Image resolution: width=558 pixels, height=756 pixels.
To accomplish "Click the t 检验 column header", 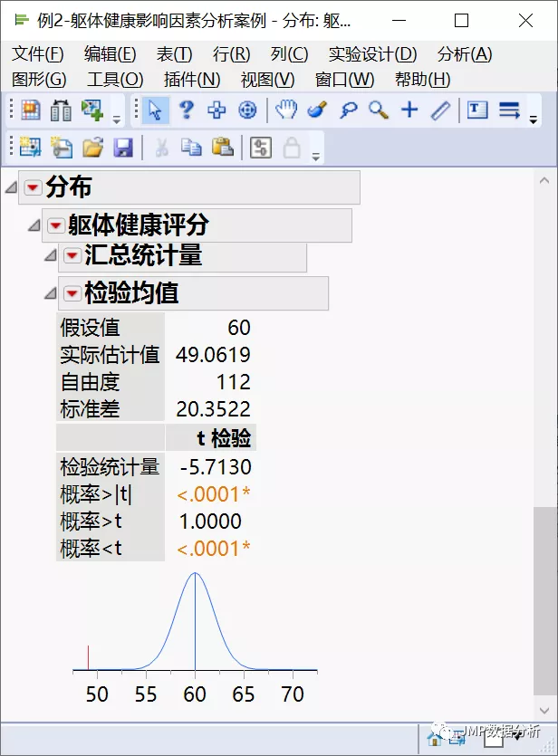I will 211,438.
